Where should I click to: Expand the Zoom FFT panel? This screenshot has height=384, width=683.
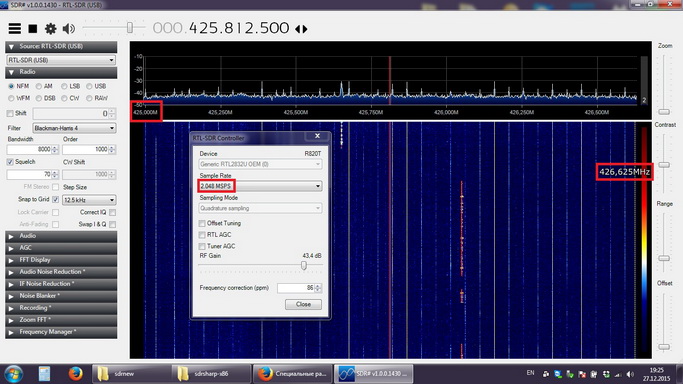click(61, 320)
